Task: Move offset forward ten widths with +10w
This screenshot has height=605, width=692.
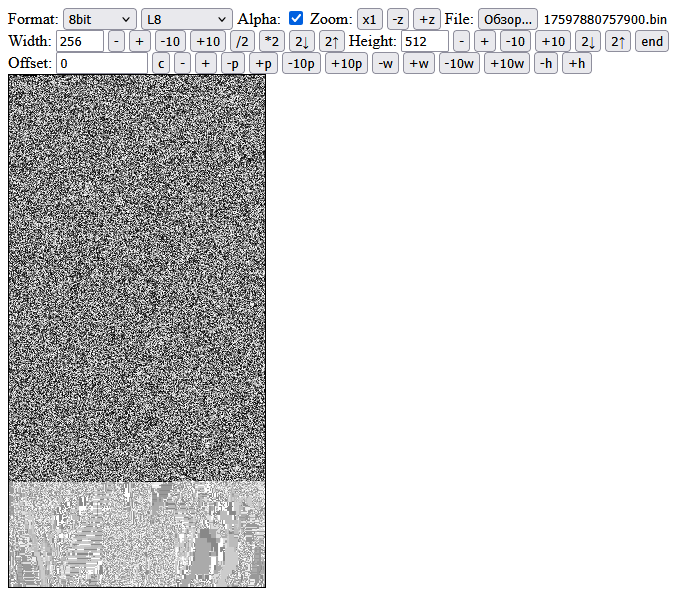Action: click(507, 64)
